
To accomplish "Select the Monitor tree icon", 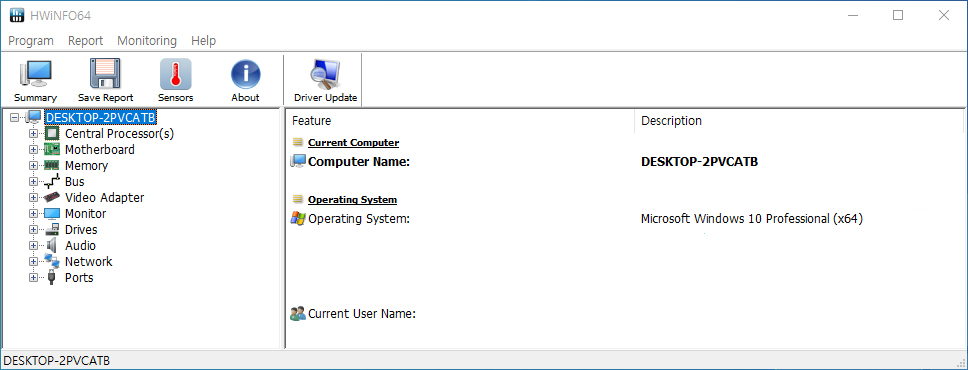I will click(51, 214).
